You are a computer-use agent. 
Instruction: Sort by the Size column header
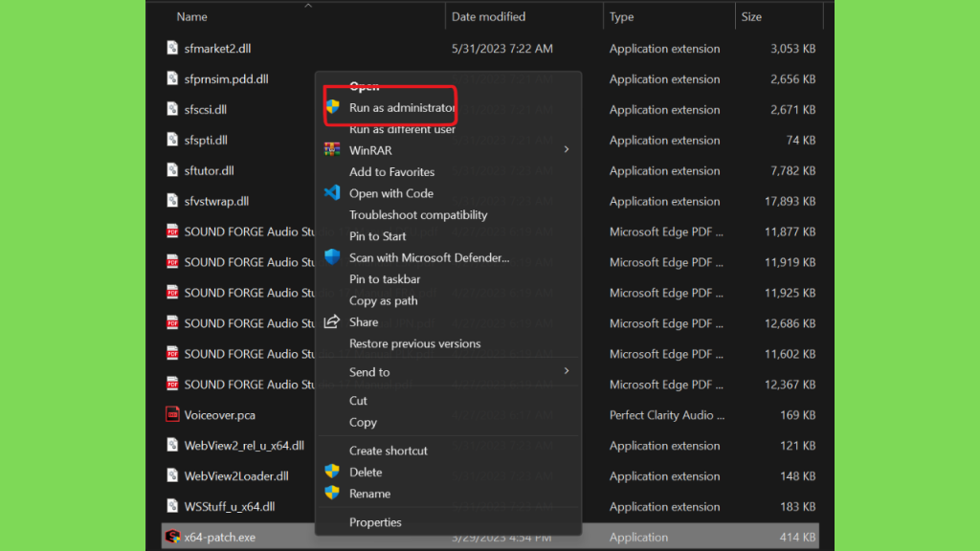point(752,17)
